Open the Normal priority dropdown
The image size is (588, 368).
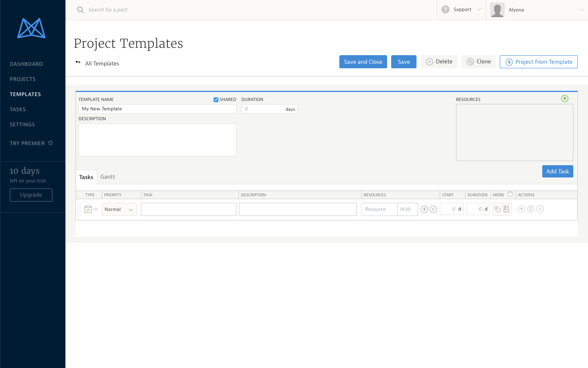[x=119, y=209]
